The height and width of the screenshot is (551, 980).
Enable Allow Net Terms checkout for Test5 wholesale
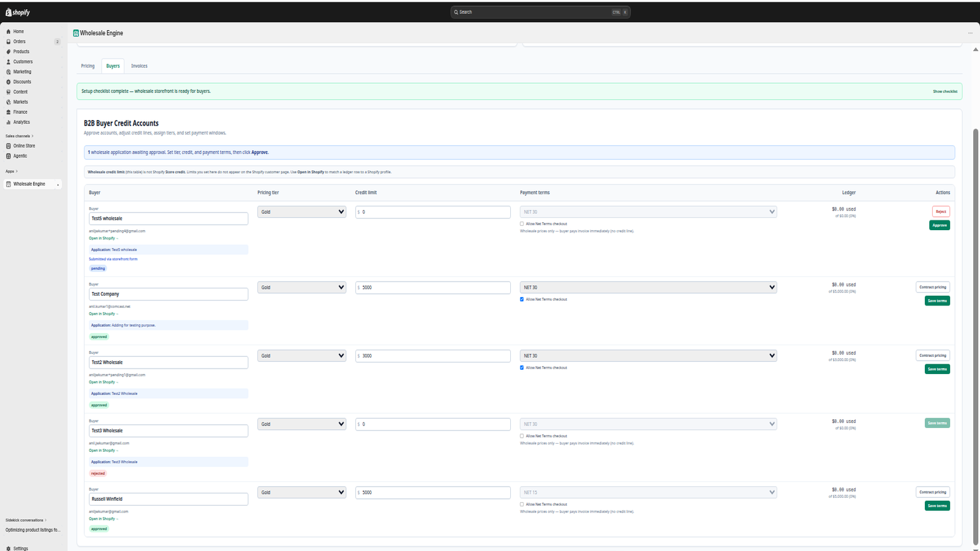tap(522, 224)
